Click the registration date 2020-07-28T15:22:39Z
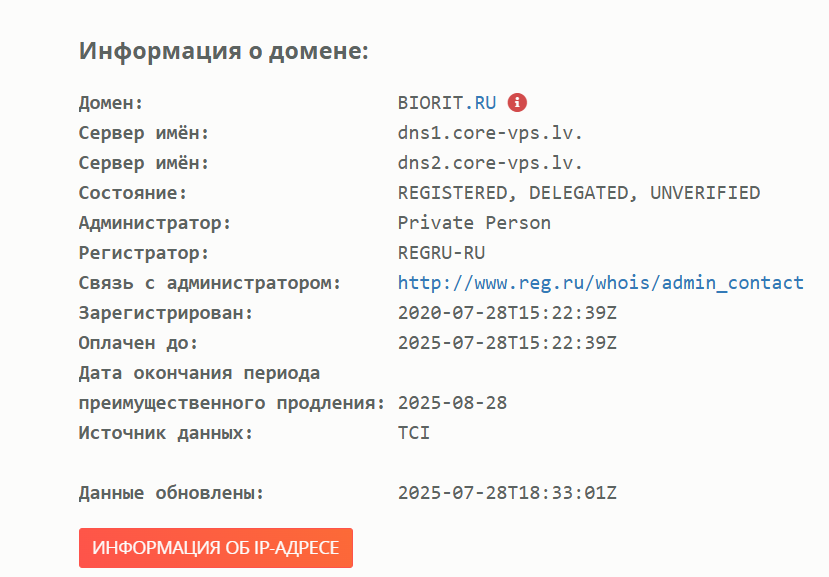 point(507,313)
